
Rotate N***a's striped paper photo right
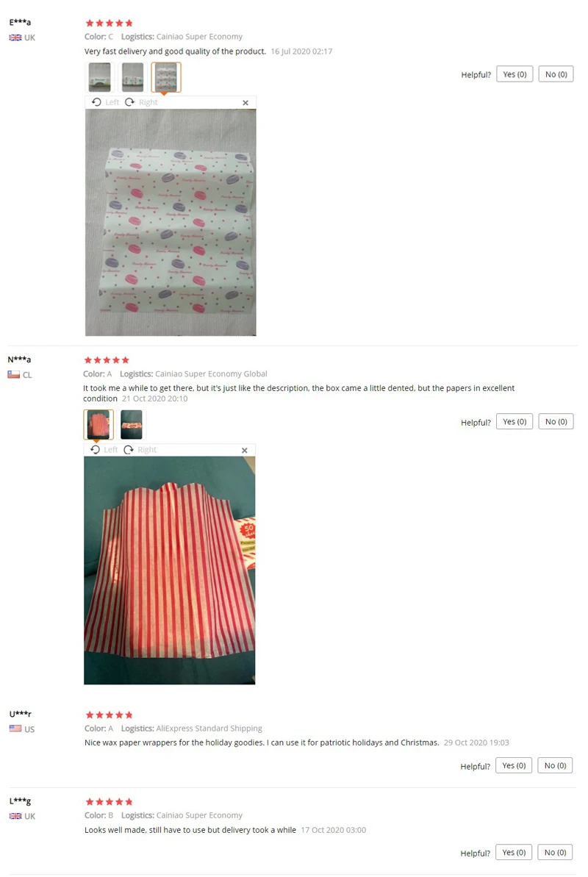[x=140, y=450]
